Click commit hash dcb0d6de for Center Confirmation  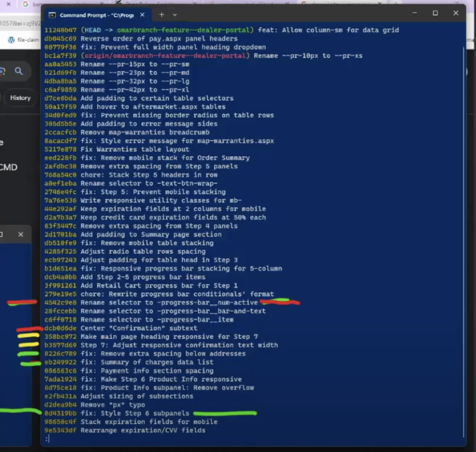point(60,328)
